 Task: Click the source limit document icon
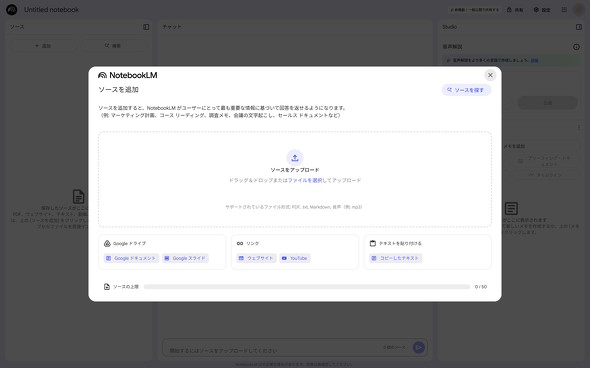pos(107,287)
